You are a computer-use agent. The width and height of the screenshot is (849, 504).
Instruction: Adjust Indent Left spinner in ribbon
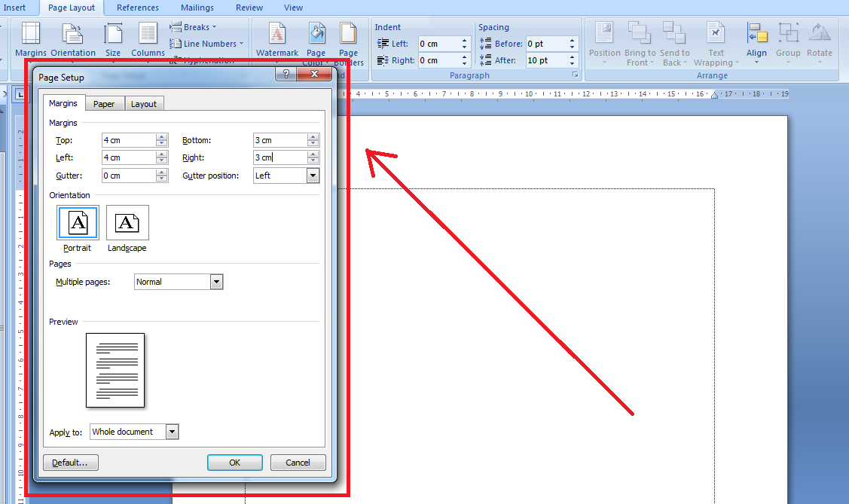tap(464, 44)
